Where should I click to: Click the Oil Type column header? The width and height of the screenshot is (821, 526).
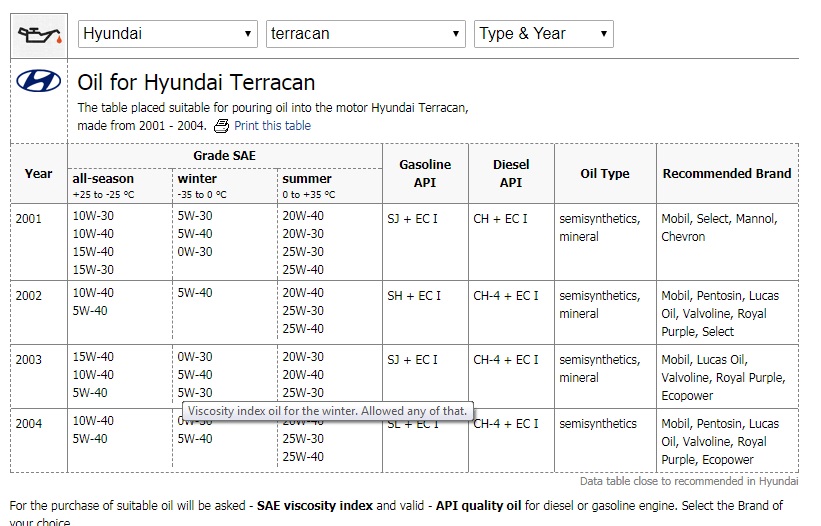coord(605,173)
